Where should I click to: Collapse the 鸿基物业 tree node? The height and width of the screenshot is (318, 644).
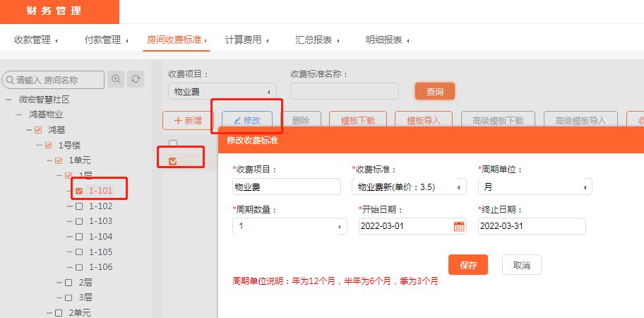pyautogui.click(x=18, y=114)
